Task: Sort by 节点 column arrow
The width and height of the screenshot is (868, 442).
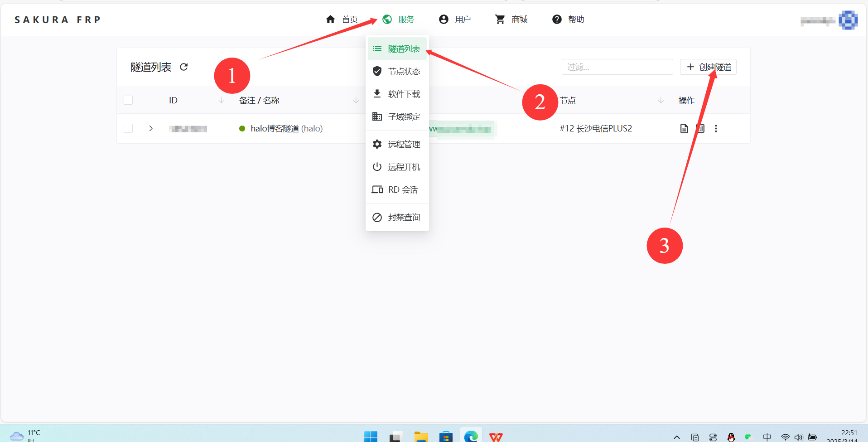Action: coord(661,100)
